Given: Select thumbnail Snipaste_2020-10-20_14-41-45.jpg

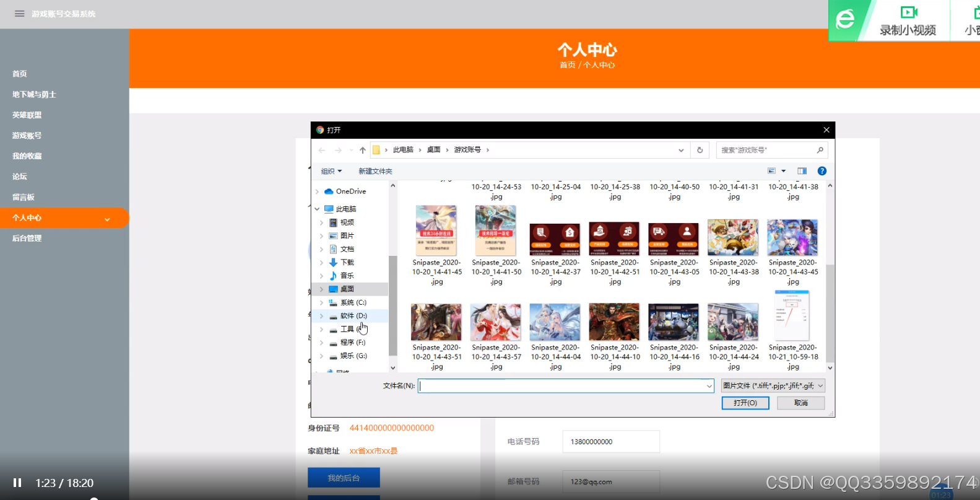Looking at the screenshot, I should coord(436,230).
